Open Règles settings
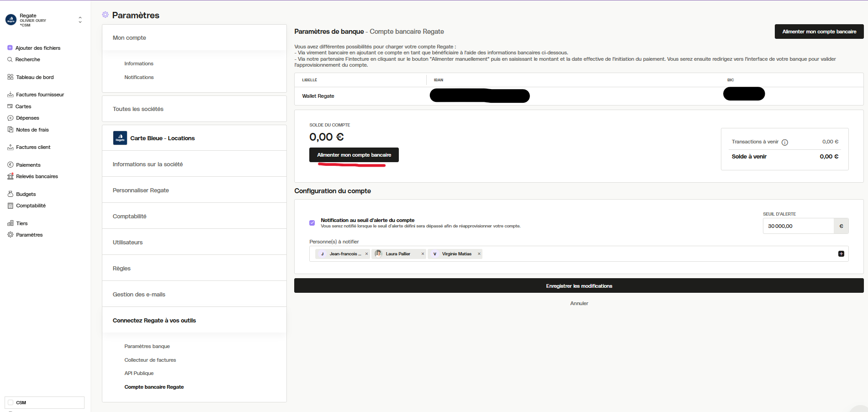 (194, 268)
